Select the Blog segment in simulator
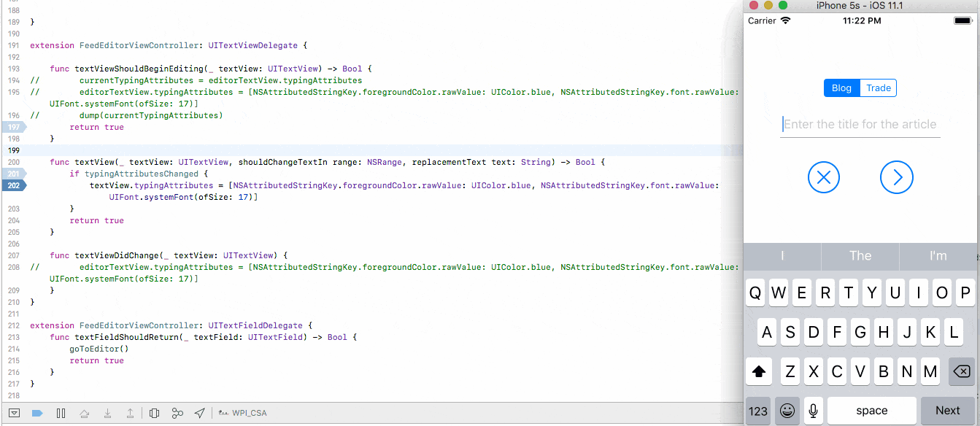 coord(842,88)
